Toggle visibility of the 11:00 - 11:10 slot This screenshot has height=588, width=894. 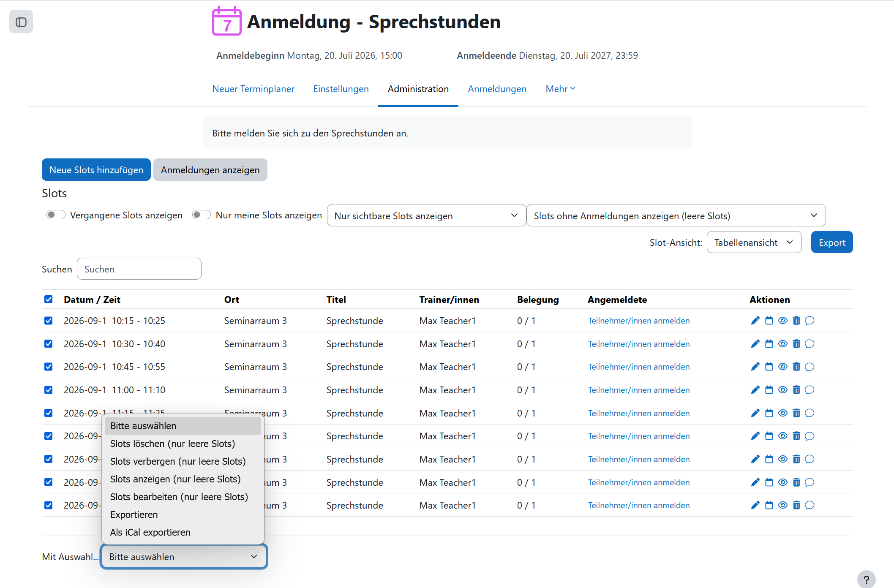point(783,390)
